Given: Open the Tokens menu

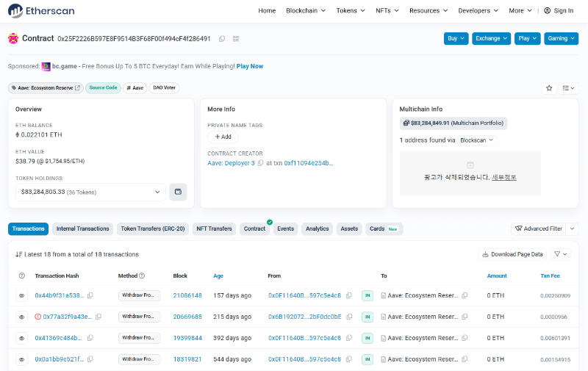Looking at the screenshot, I should pyautogui.click(x=351, y=10).
